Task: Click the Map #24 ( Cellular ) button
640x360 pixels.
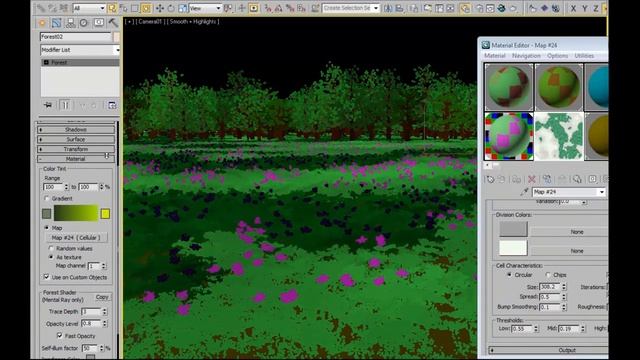Action: [x=76, y=238]
